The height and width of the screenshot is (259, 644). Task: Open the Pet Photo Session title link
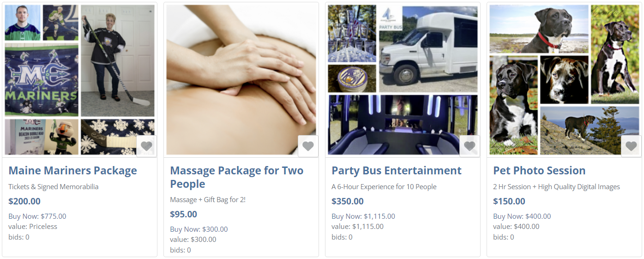pyautogui.click(x=539, y=171)
